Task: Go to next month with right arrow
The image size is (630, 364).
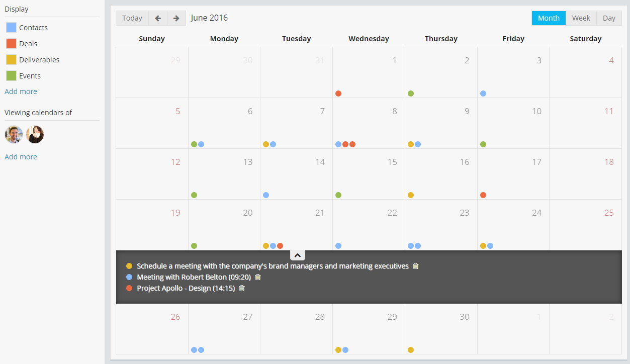Action: 176,18
